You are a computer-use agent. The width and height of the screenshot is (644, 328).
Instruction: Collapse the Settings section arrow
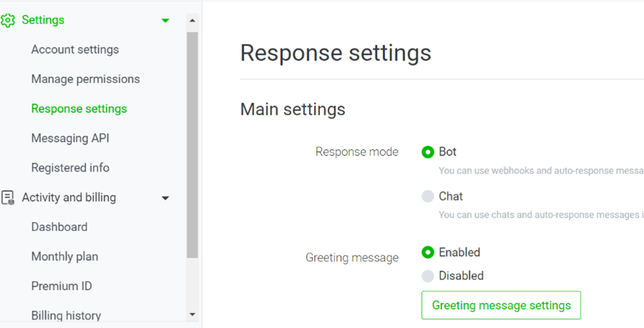tap(166, 21)
